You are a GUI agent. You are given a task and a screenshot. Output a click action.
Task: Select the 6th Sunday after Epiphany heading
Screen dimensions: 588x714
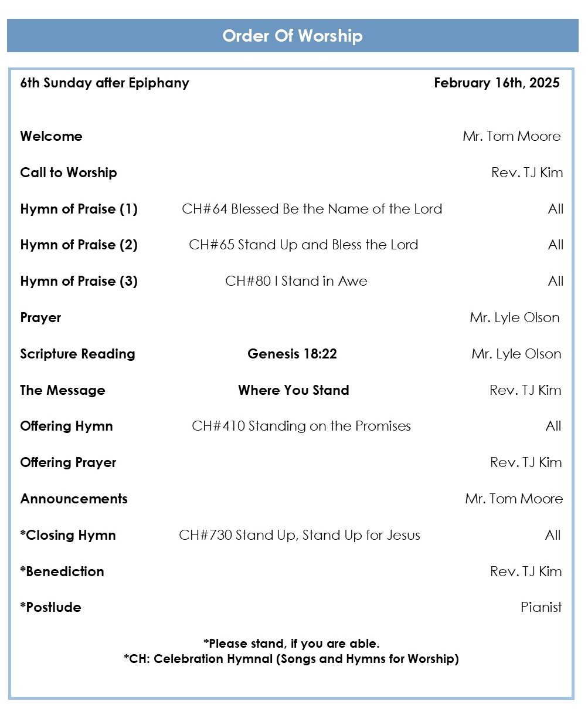click(104, 83)
